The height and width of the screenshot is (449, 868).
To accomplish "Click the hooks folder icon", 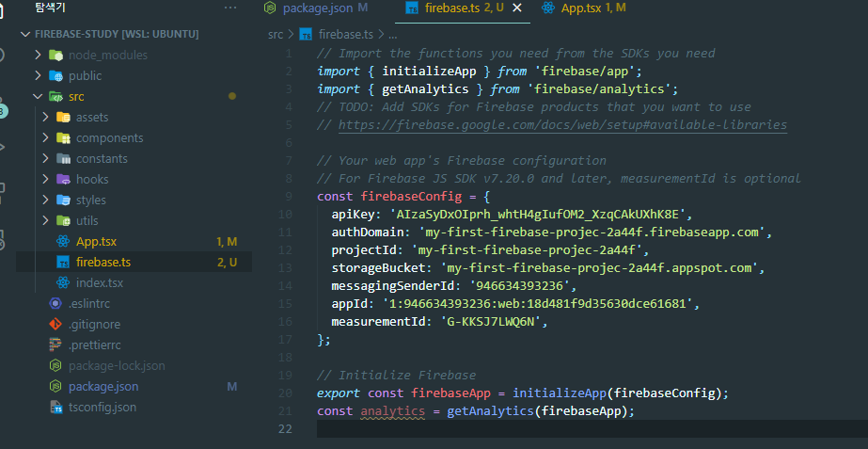I will click(x=63, y=179).
